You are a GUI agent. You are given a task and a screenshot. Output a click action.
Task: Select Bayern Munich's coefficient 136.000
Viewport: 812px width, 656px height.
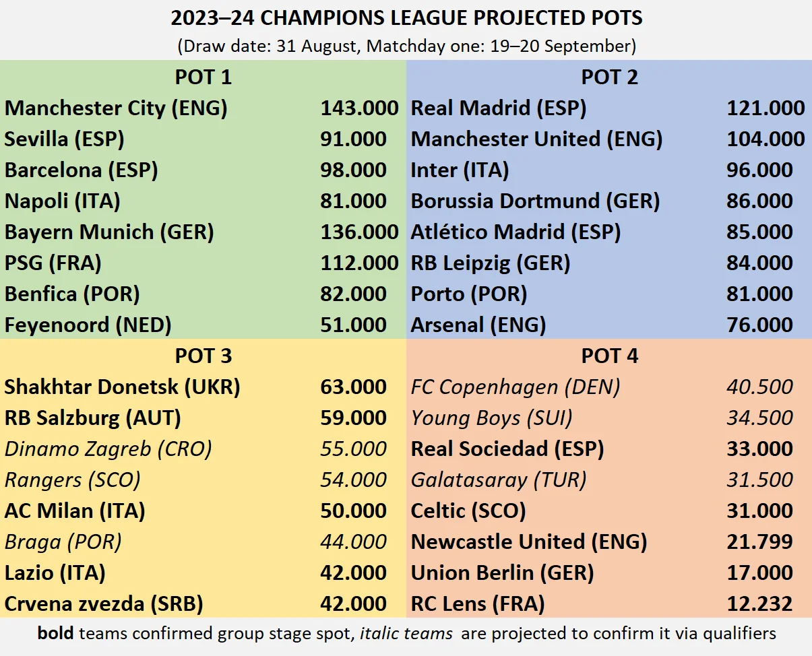[x=359, y=232]
